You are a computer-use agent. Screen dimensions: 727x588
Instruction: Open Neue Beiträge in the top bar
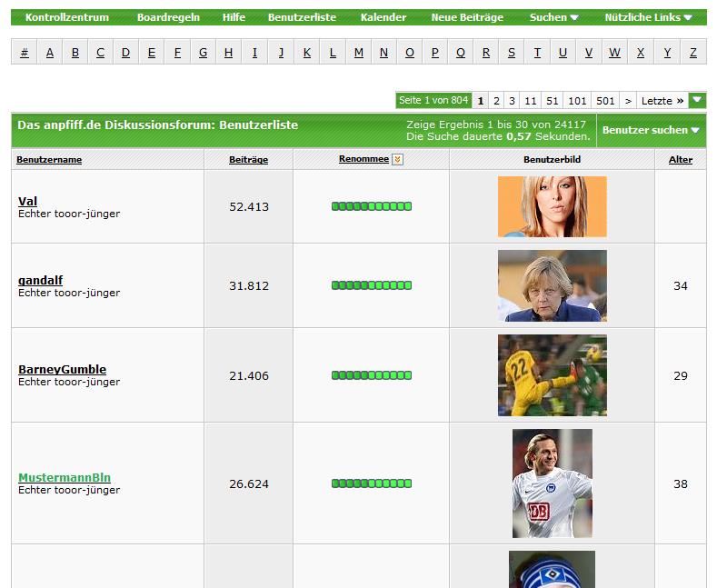coord(467,17)
